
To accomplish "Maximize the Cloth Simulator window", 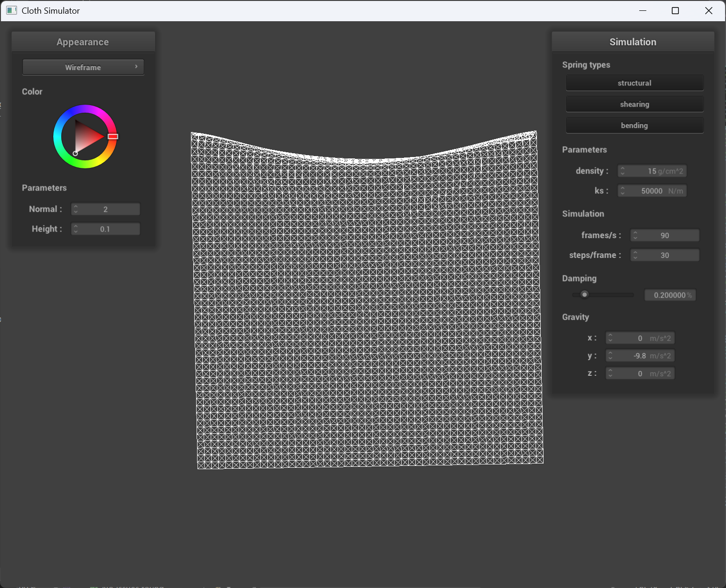I will click(675, 10).
